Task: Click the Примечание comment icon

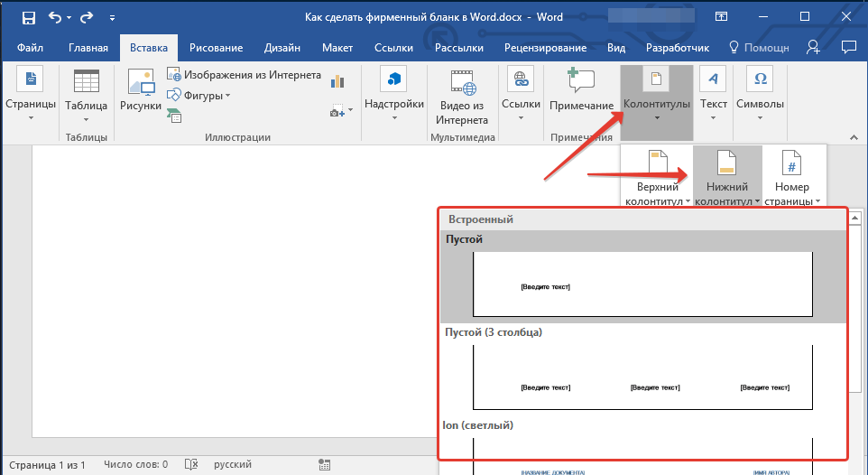Action: pyautogui.click(x=581, y=82)
